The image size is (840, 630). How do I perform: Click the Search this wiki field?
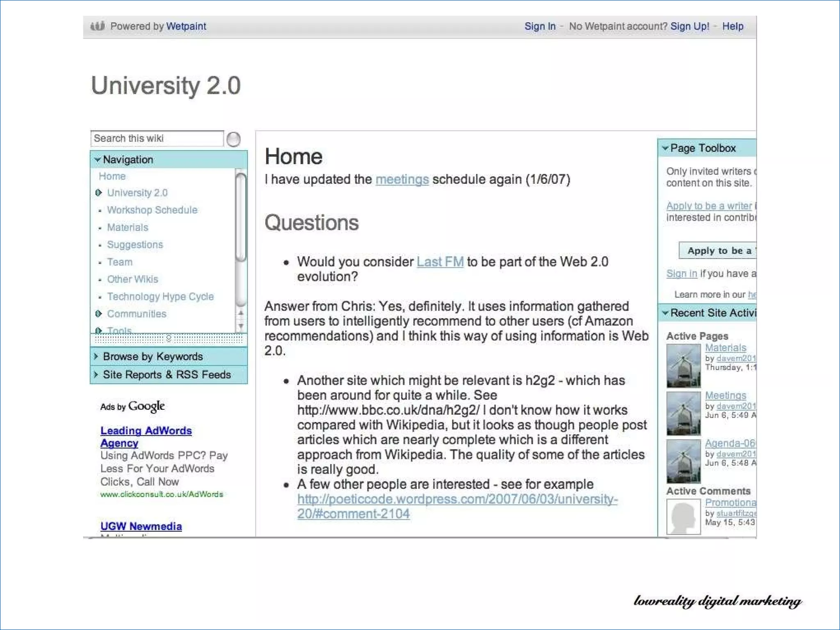tap(157, 139)
